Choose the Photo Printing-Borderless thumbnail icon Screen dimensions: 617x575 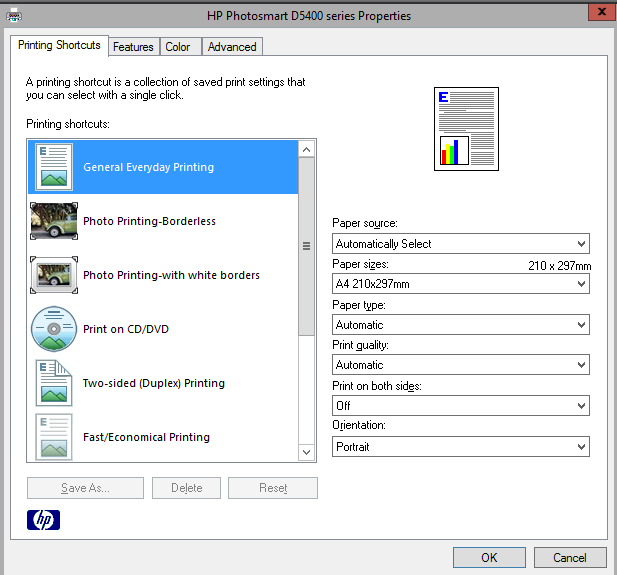(54, 221)
